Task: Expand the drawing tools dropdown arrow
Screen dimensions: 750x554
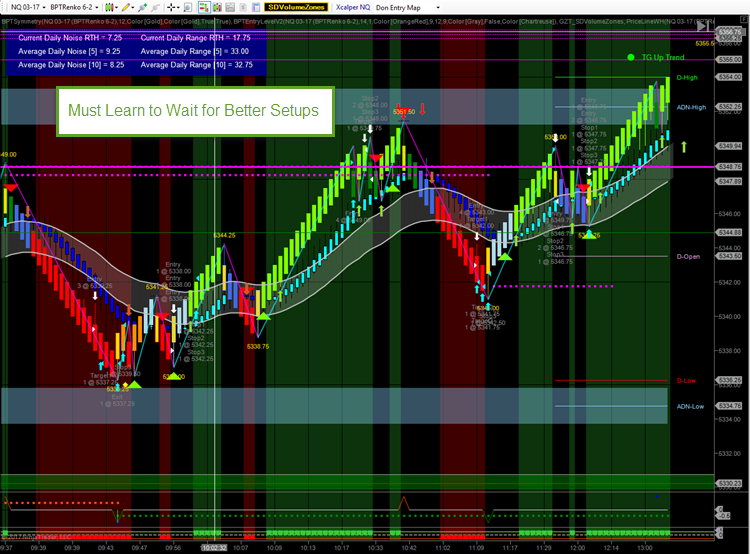Action: point(132,8)
